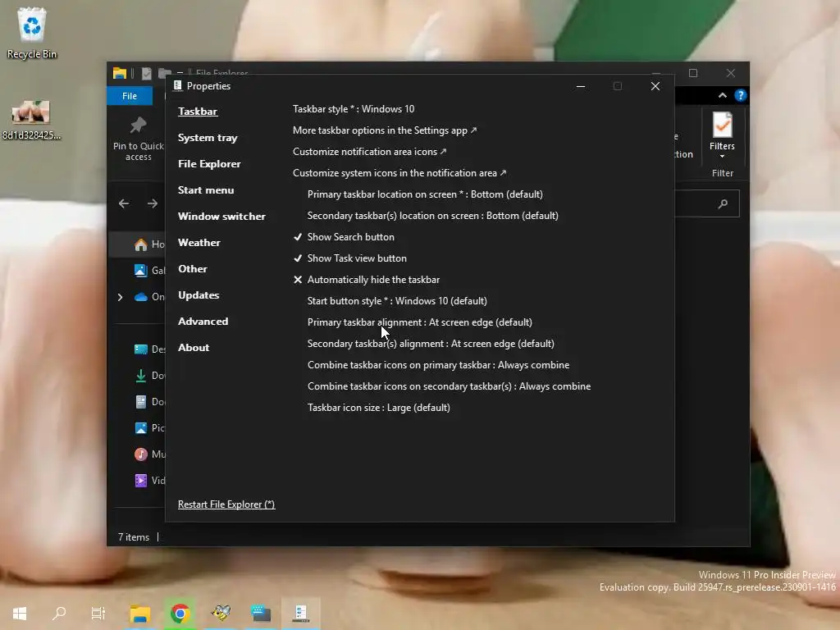Go forward in File Explorer
The width and height of the screenshot is (840, 630).
pos(153,203)
